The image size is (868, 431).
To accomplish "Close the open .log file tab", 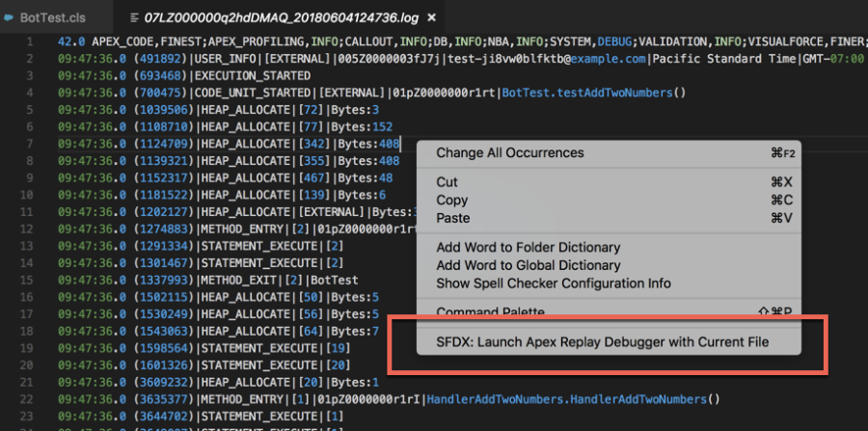I will coord(432,17).
